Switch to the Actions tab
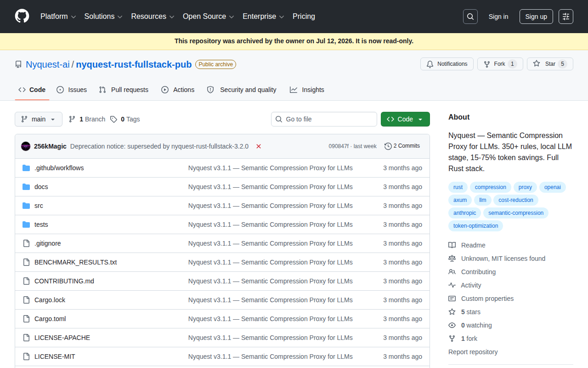Screen dimensions: 588x368 (178, 90)
